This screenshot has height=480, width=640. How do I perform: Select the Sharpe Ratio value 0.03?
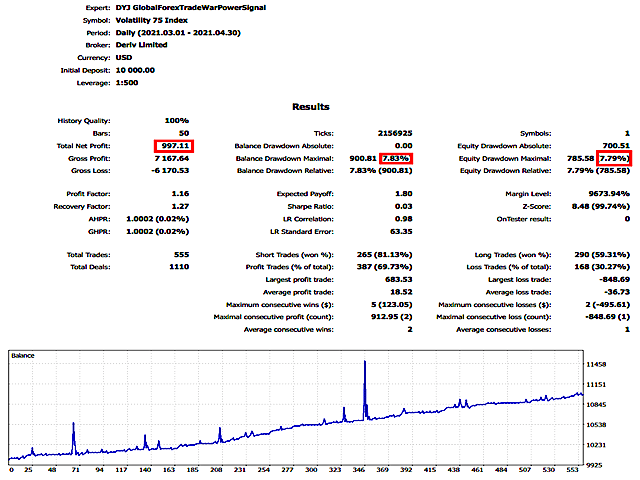[402, 205]
